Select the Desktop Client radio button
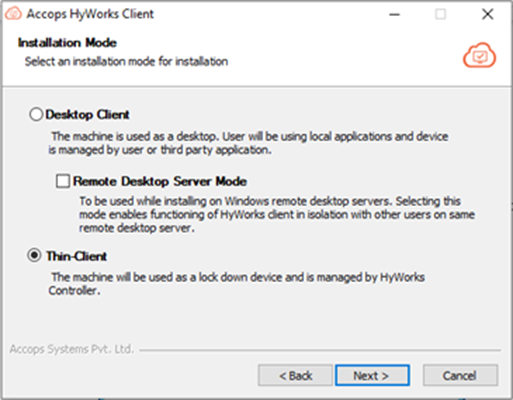The image size is (513, 400). pos(36,114)
